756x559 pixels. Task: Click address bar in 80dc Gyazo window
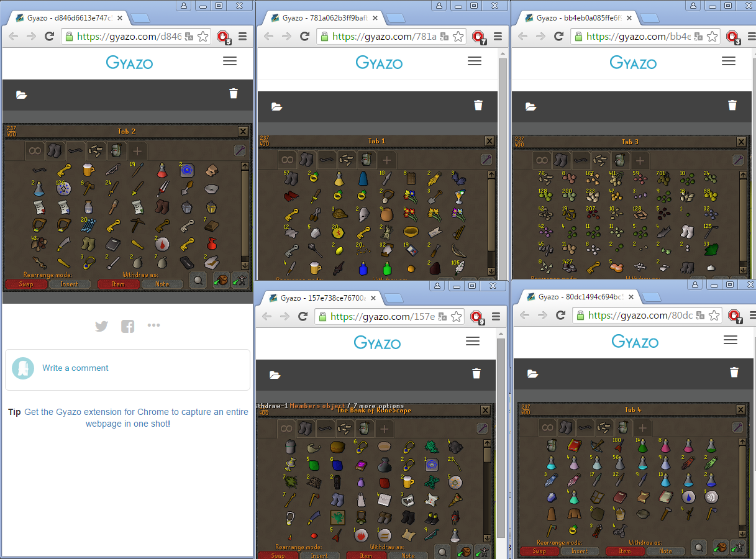[x=648, y=316]
